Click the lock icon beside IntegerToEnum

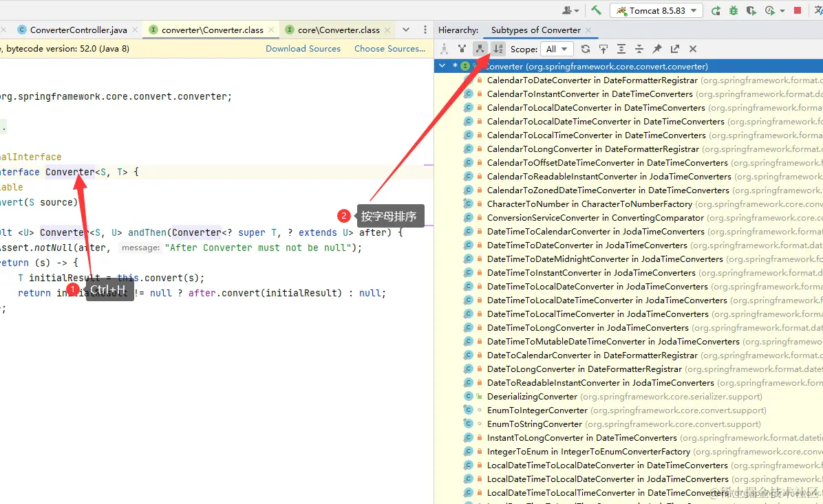point(479,452)
